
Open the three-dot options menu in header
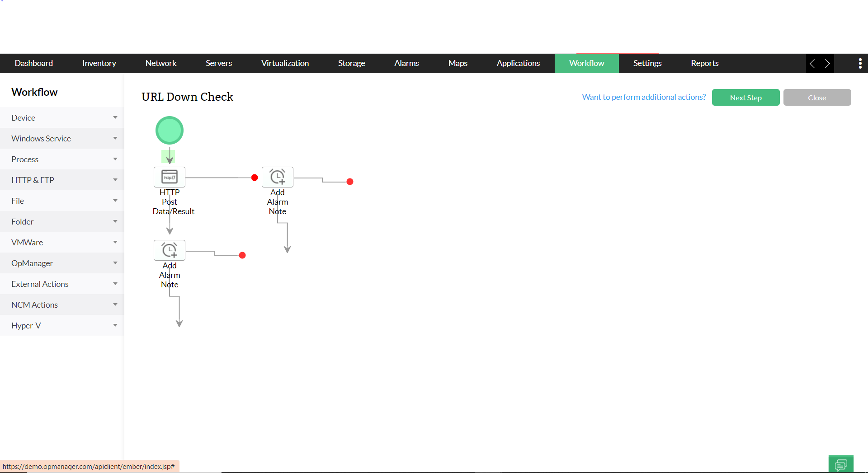(860, 63)
